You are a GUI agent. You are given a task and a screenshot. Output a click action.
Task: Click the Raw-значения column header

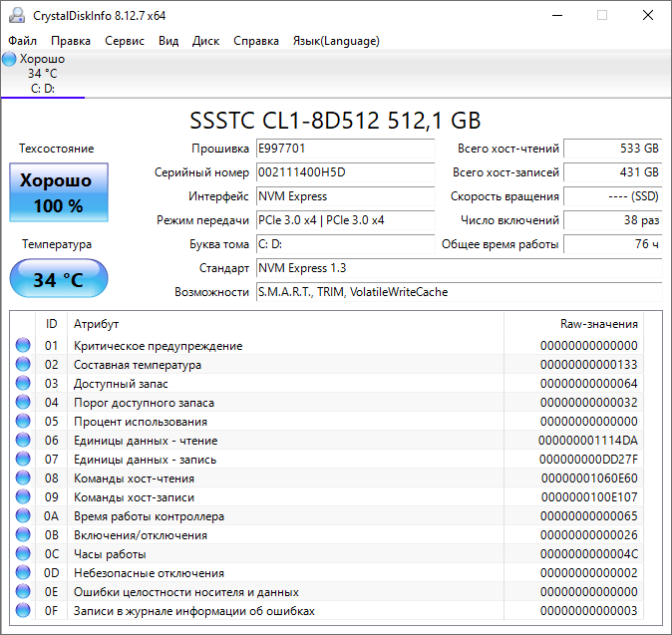(574, 324)
